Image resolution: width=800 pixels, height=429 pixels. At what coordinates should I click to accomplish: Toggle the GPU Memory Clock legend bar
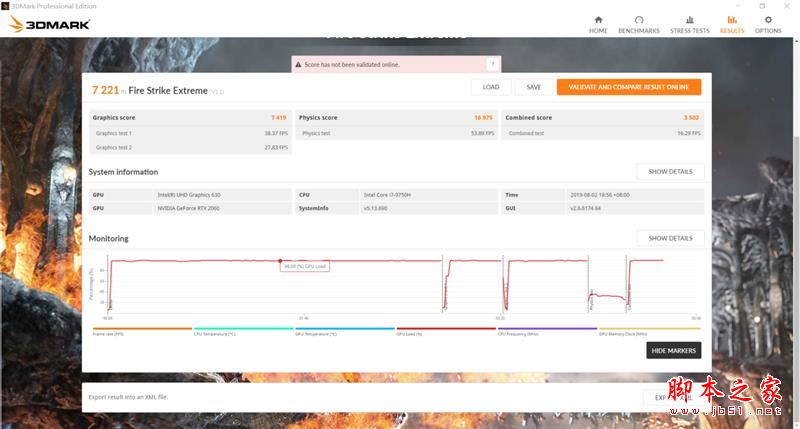(x=649, y=329)
